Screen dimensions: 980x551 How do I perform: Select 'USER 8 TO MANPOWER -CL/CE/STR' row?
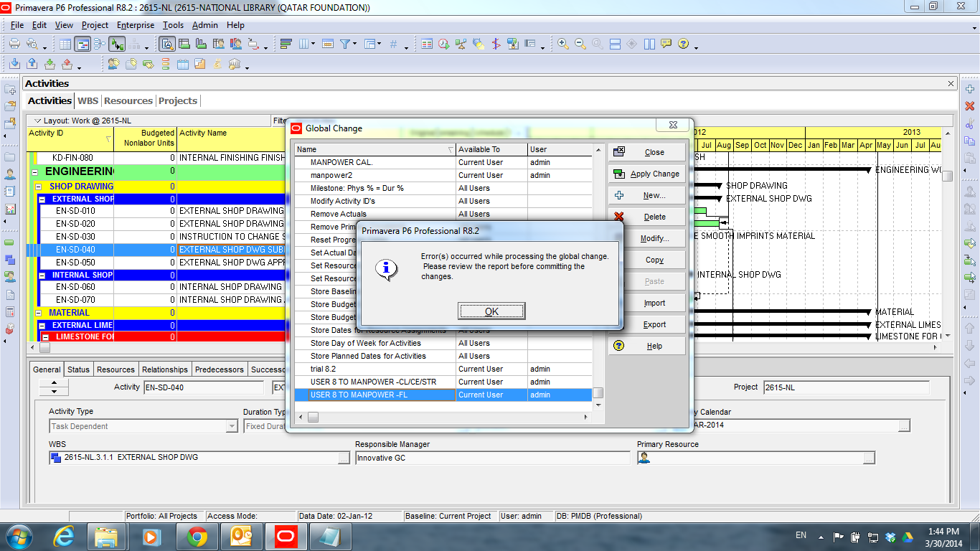click(x=443, y=382)
